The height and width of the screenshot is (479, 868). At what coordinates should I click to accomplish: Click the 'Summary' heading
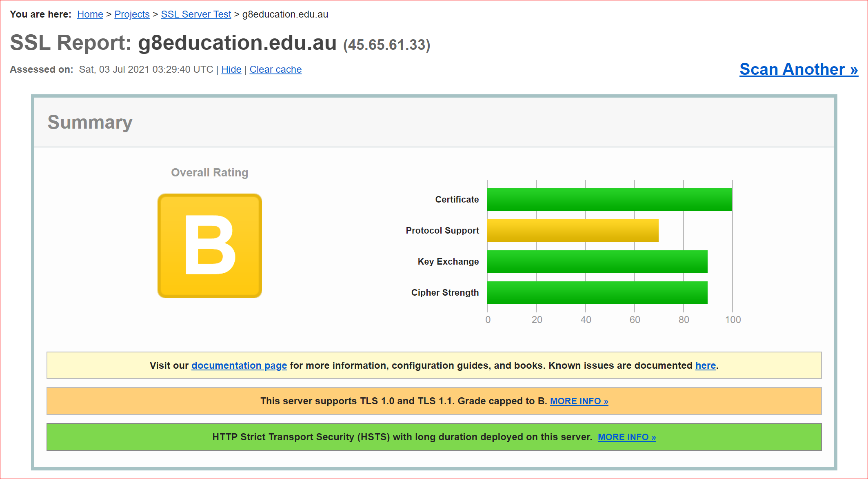(x=90, y=122)
